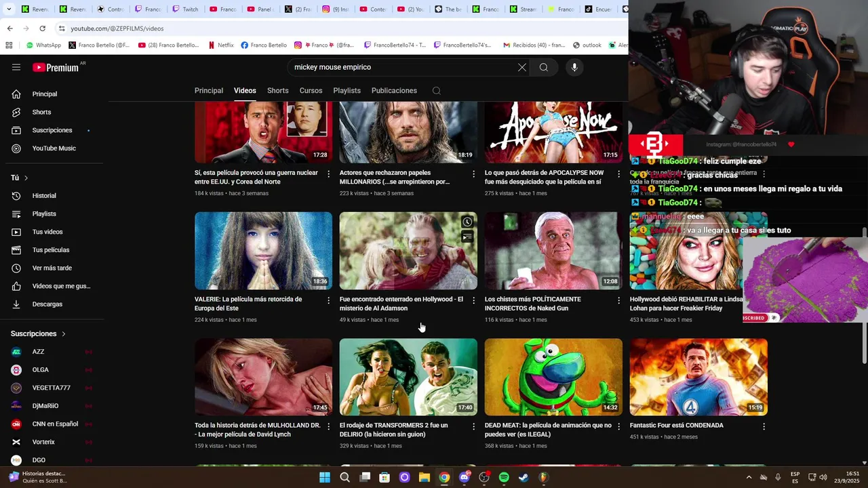
Task: Open the Fantastic Four está CONDENADA title
Action: [x=677, y=426]
